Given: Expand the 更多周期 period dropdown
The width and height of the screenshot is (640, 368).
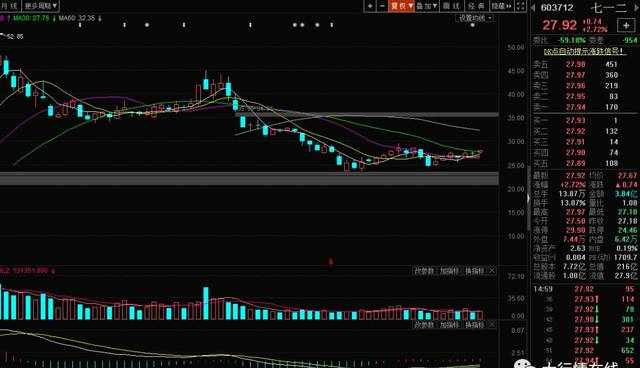Looking at the screenshot, I should pos(41,6).
